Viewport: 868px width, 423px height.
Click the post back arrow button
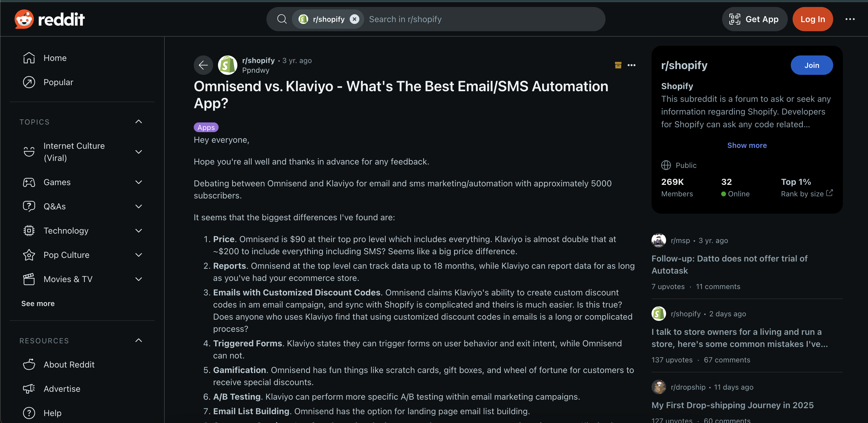pos(203,65)
